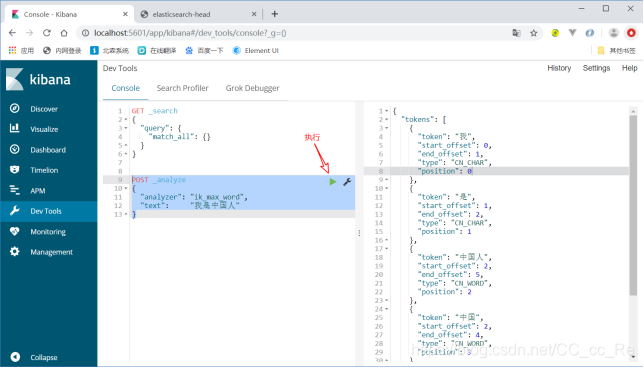644x368 pixels.
Task: Click the translate page icon
Action: click(x=516, y=33)
